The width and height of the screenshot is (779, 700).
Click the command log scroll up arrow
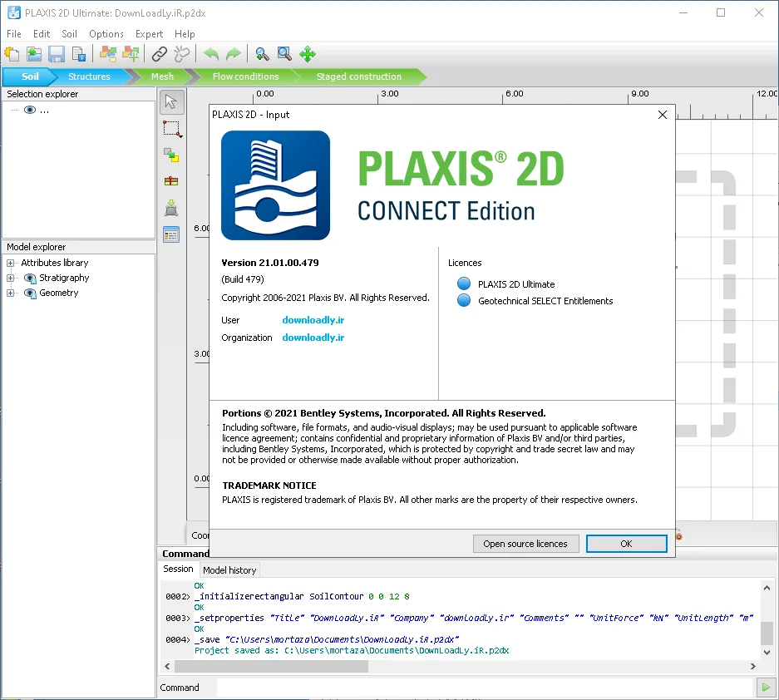coord(767,588)
